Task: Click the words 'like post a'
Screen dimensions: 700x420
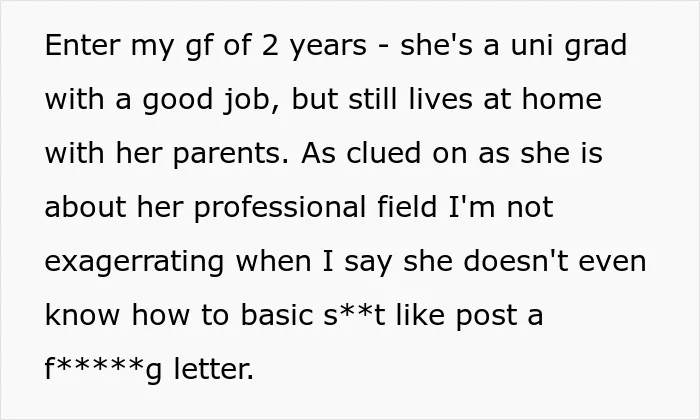Action: click(470, 317)
